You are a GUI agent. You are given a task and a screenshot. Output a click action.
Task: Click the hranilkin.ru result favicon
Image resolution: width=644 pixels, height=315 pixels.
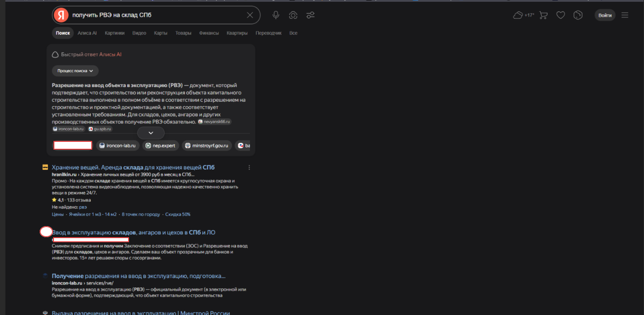point(45,167)
